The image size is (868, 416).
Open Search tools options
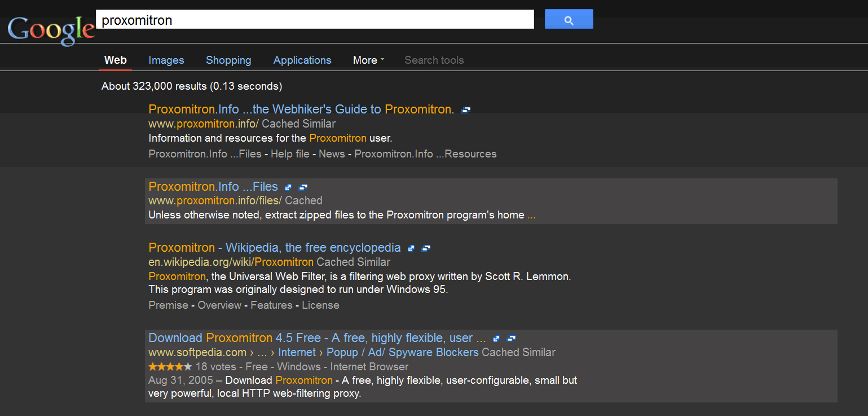(434, 60)
